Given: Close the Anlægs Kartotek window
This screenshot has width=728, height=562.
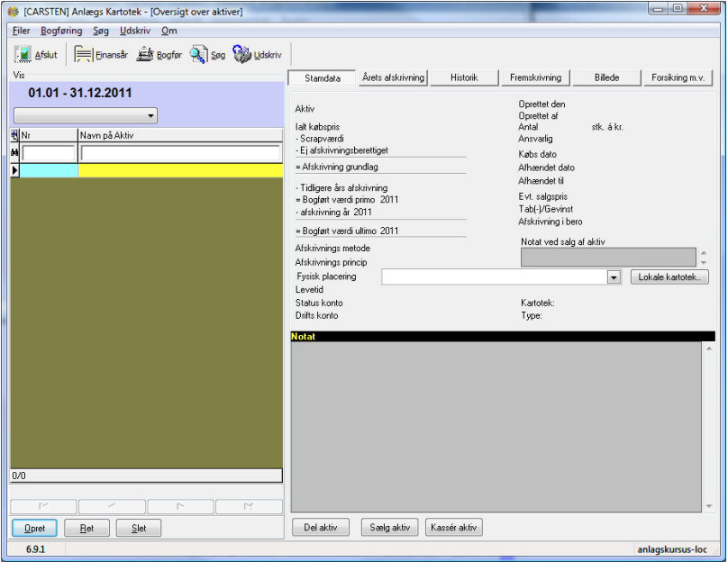Looking at the screenshot, I should point(704,8).
